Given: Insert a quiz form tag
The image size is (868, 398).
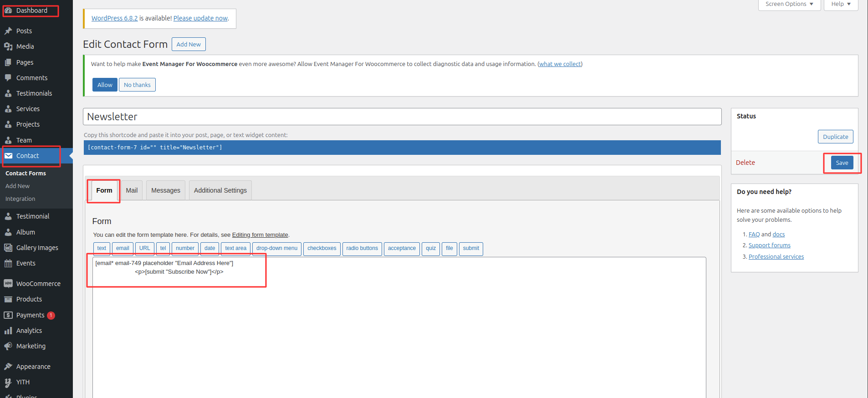Looking at the screenshot, I should (431, 249).
